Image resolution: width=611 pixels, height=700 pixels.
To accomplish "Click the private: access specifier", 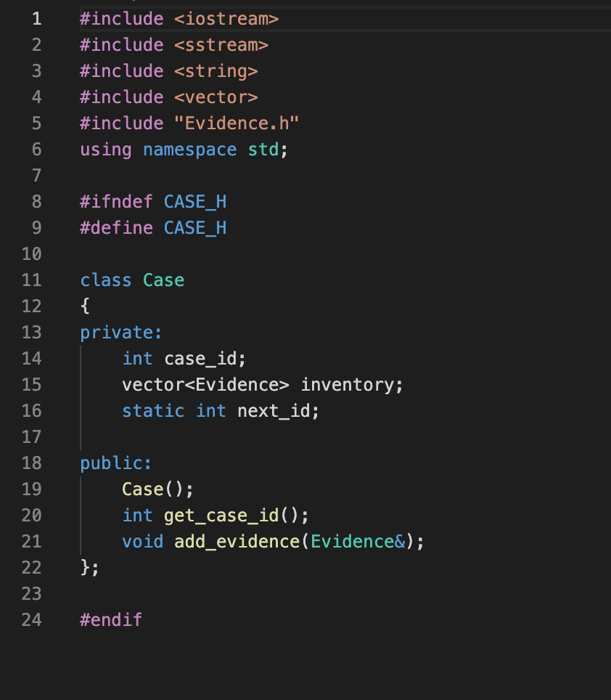I will click(121, 333).
